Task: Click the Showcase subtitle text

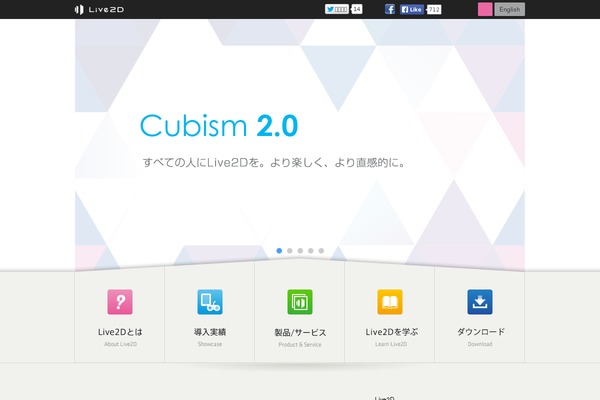Action: click(x=210, y=344)
